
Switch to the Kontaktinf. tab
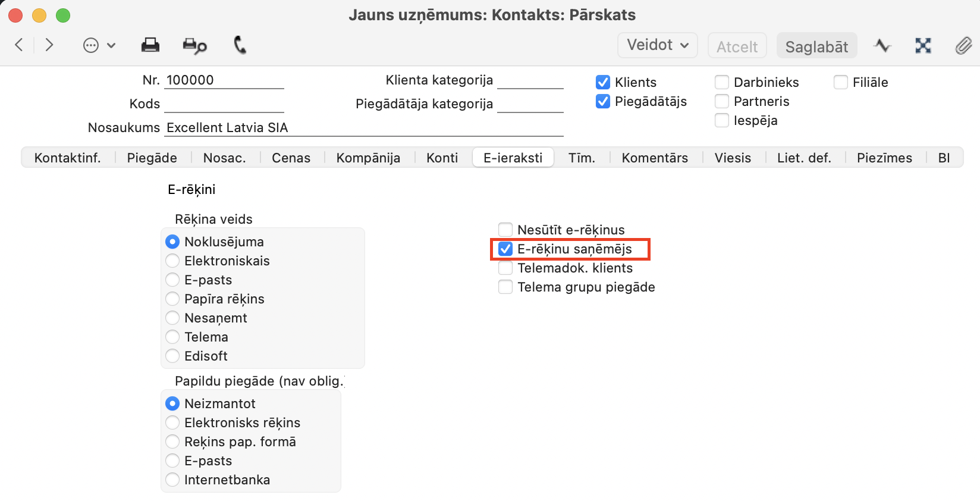[x=67, y=158]
